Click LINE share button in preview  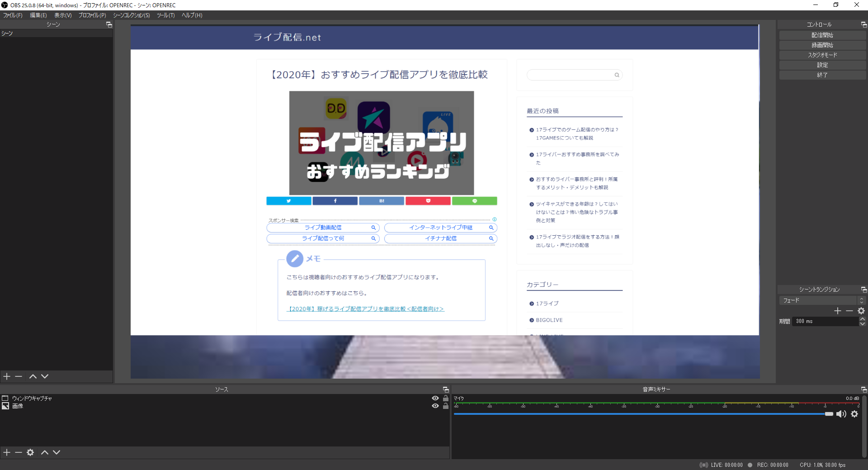tap(475, 201)
